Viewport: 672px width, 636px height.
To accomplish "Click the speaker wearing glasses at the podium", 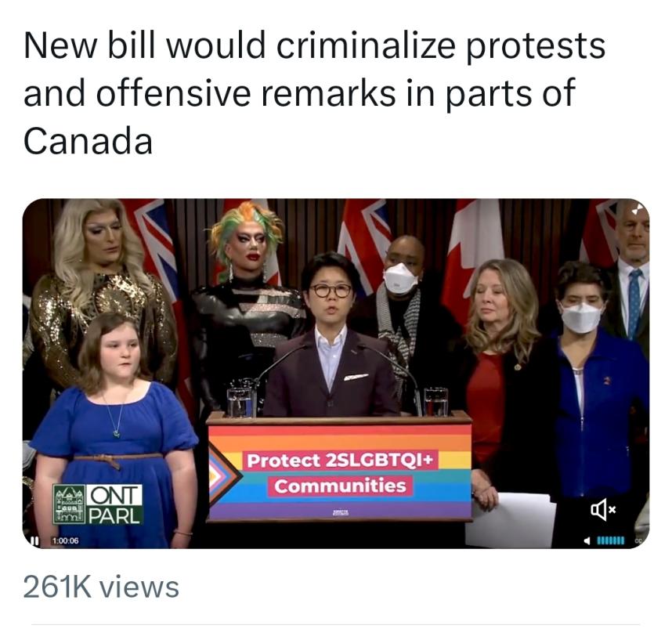I will pos(331,334).
